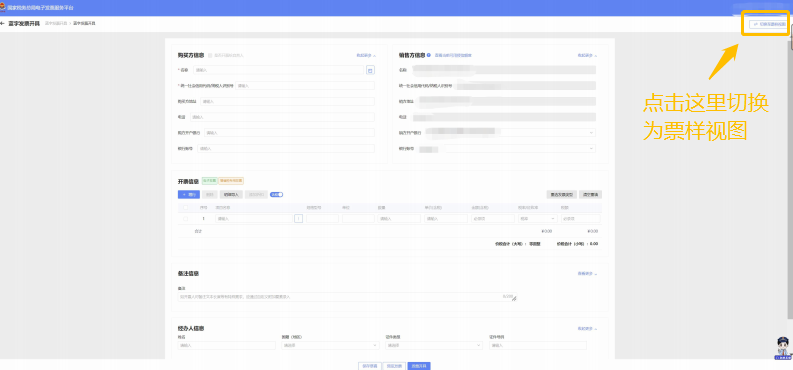
Task: Click the back arrow beside 蓝字发票开具
Action: (3, 23)
